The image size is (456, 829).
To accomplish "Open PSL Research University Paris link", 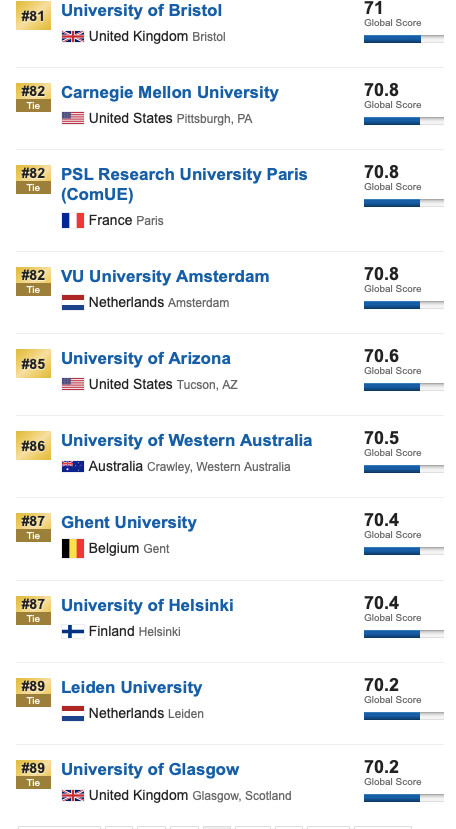I will pyautogui.click(x=184, y=185).
